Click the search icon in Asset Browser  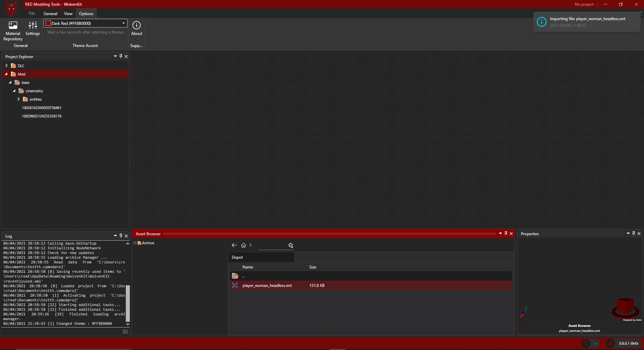click(291, 246)
